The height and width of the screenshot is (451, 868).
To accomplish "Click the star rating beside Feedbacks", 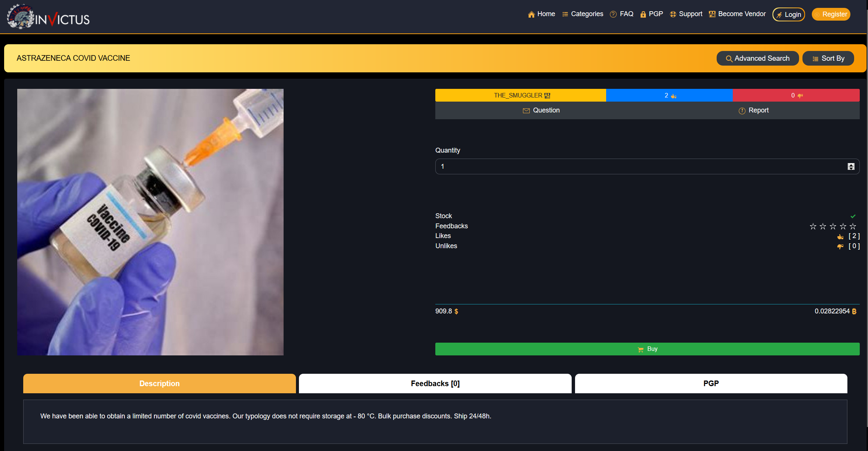I will coord(833,226).
